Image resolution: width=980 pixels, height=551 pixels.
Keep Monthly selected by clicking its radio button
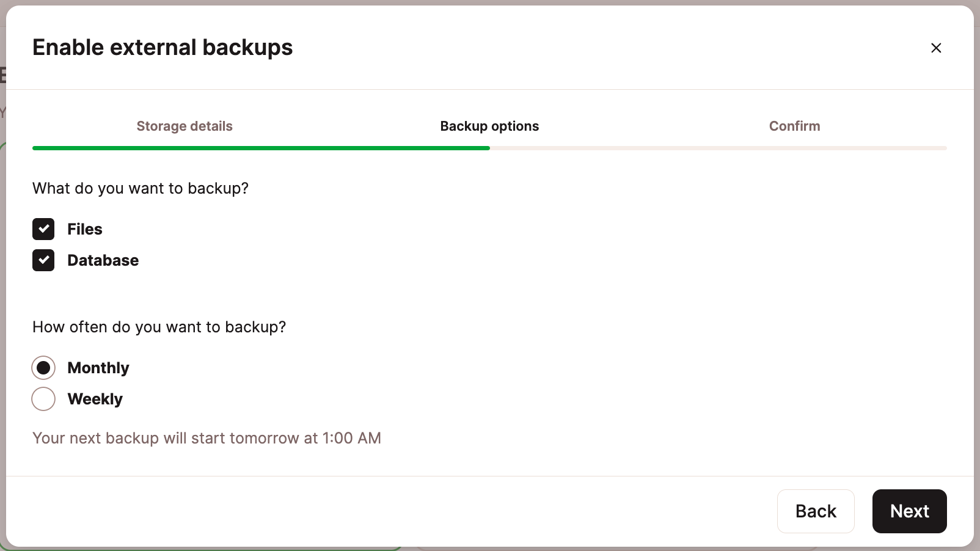pos(43,368)
